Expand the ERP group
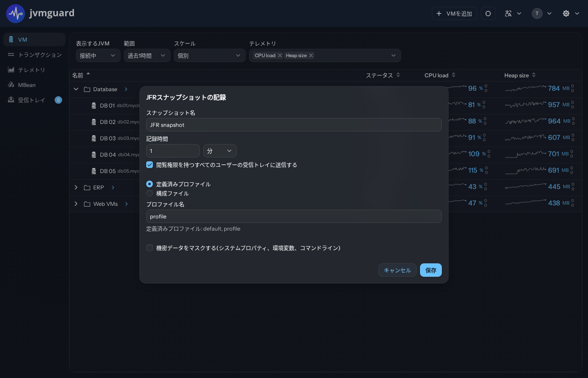The width and height of the screenshot is (588, 378). (76, 187)
